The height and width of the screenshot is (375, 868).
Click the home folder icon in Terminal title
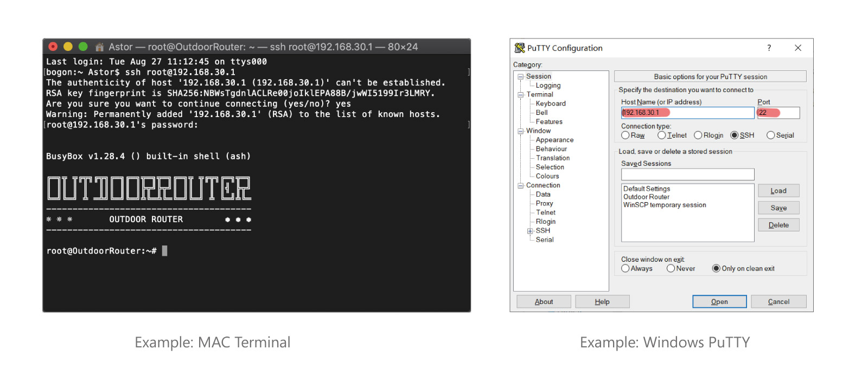(99, 47)
